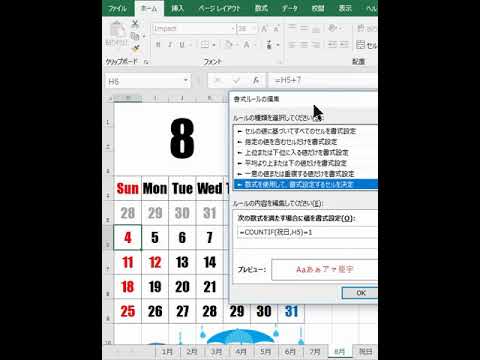Image resolution: width=480 pixels, height=360 pixels.
Task: Click the text orientation icon
Action: point(333,28)
